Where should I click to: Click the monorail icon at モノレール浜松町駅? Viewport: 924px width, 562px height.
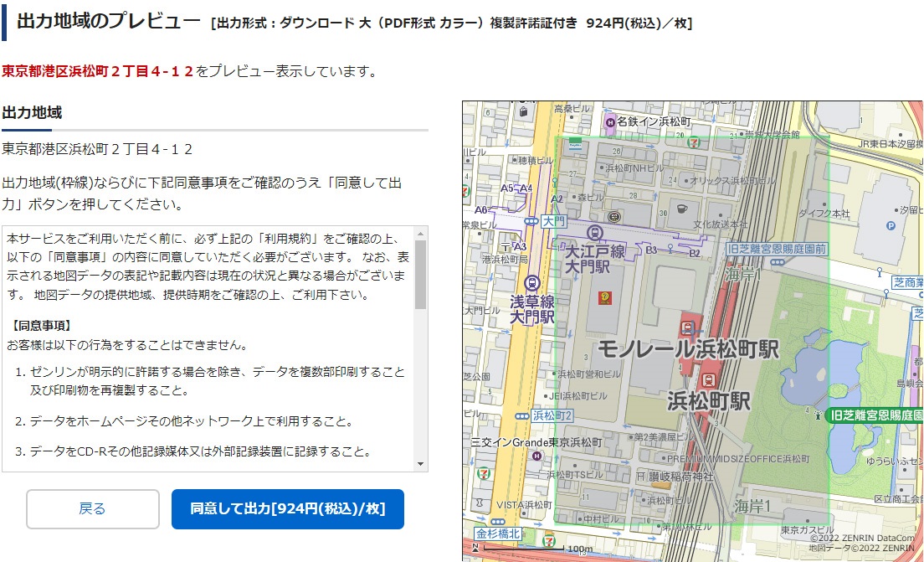(x=688, y=327)
